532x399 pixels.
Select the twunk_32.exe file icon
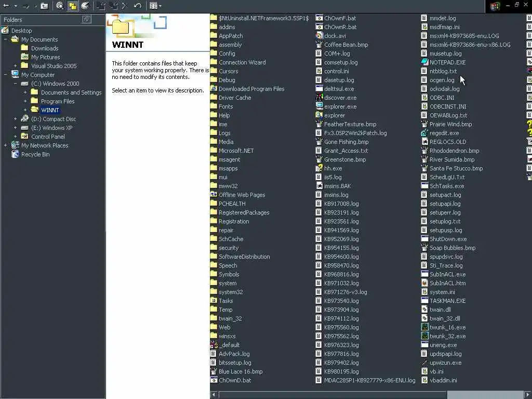pos(424,336)
